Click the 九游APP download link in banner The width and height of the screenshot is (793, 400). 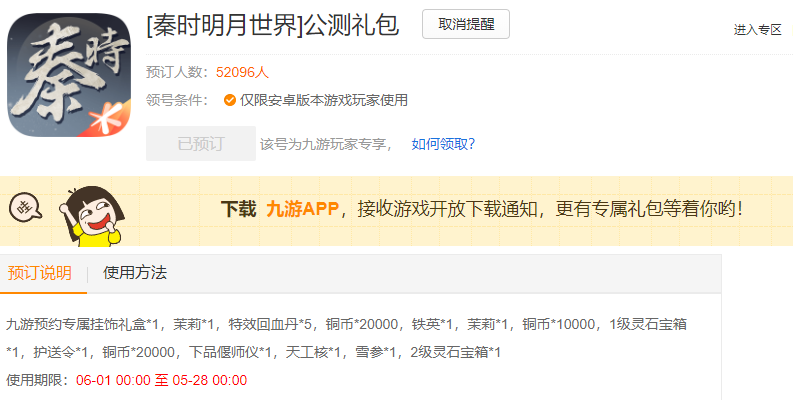pyautogui.click(x=302, y=208)
